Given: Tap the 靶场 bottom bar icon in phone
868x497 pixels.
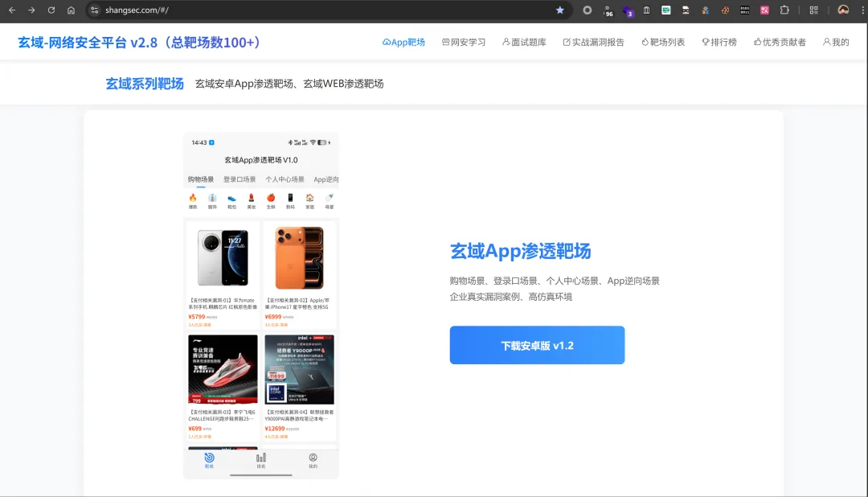Looking at the screenshot, I should point(209,460).
